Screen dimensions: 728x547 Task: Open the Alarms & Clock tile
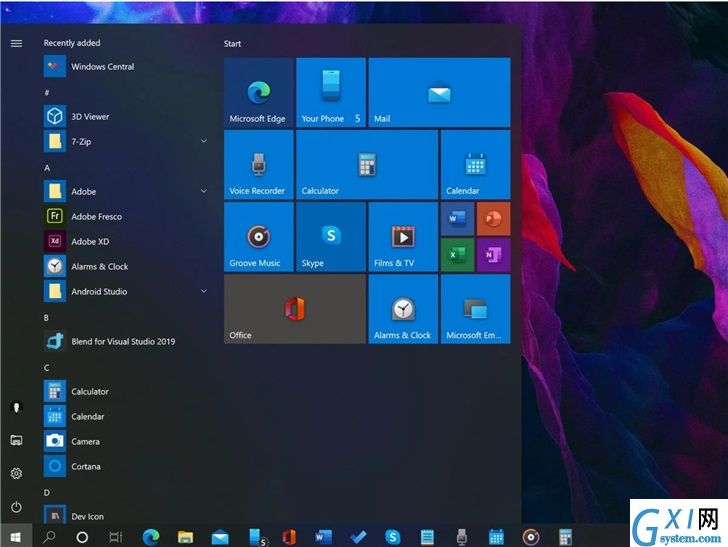coord(403,309)
